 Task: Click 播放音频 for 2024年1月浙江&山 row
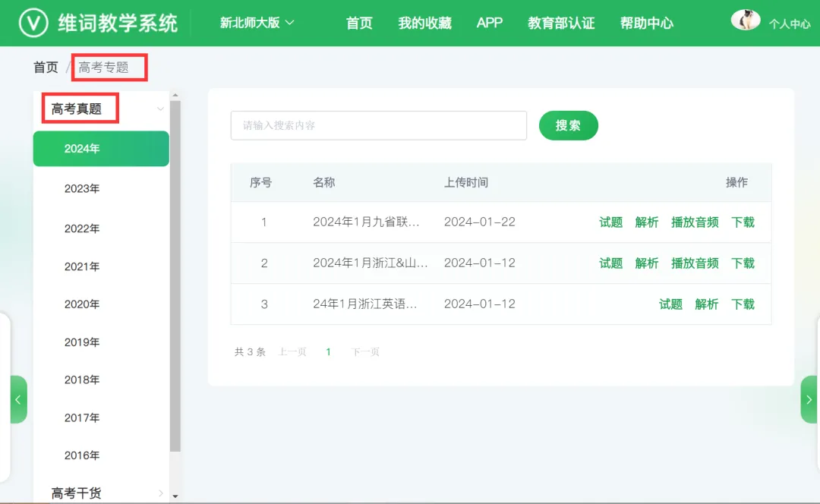pyautogui.click(x=695, y=263)
